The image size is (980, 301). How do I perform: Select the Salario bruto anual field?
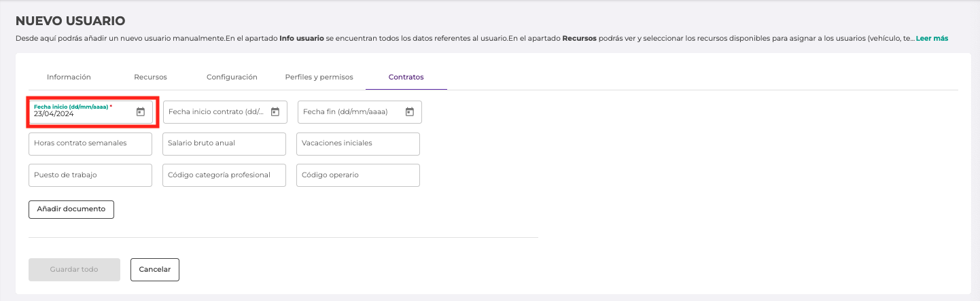pos(224,143)
